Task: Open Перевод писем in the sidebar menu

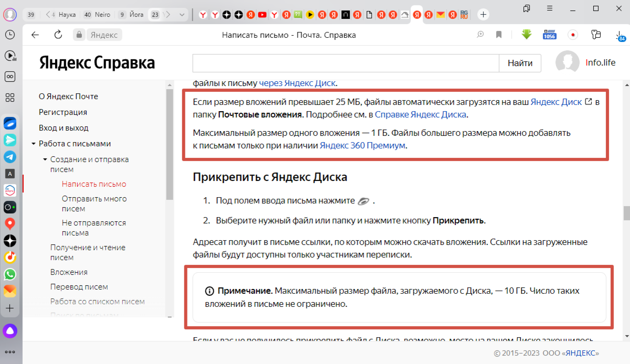Action: 79,287
